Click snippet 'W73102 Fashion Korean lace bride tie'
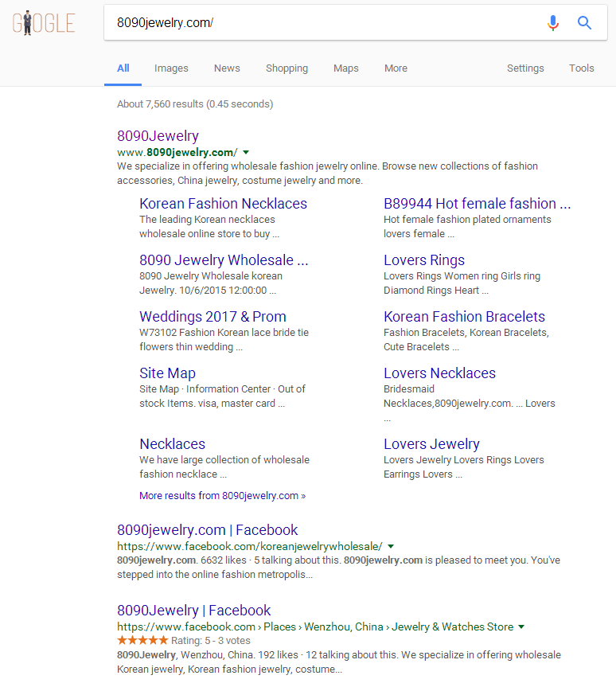Viewport: 616px width, 687px height. 224,333
